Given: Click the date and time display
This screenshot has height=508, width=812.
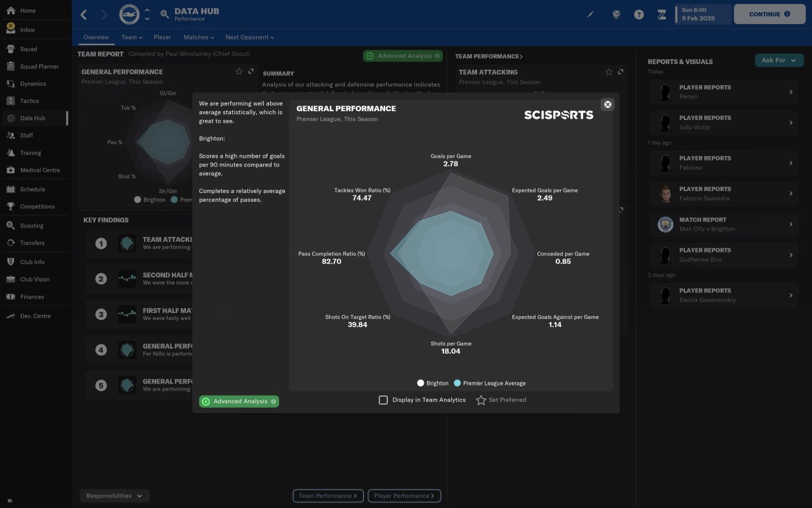Looking at the screenshot, I should click(x=703, y=14).
